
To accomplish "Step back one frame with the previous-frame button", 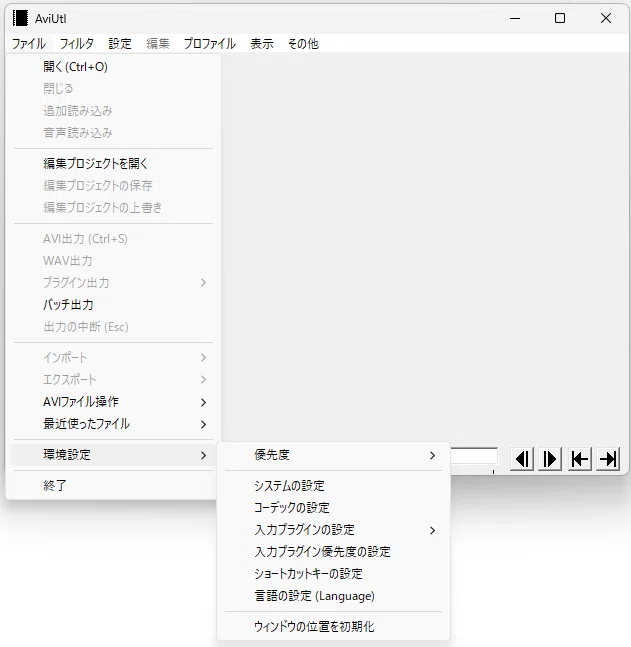I will click(522, 459).
